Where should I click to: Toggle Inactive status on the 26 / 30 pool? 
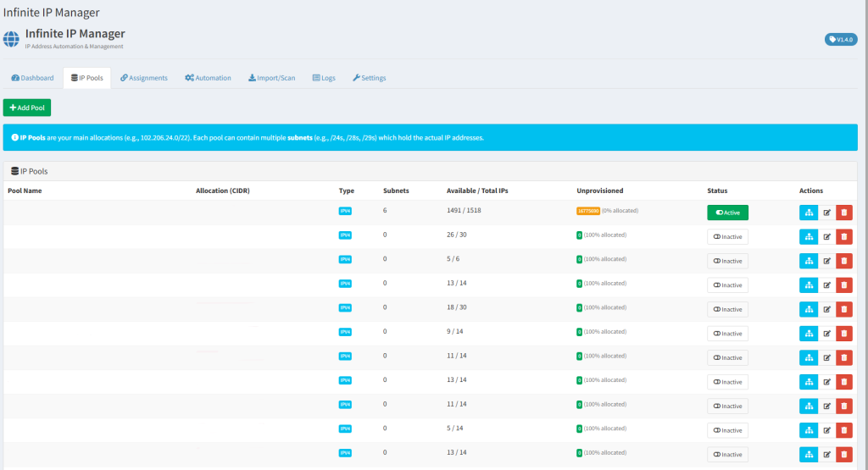[x=727, y=237]
